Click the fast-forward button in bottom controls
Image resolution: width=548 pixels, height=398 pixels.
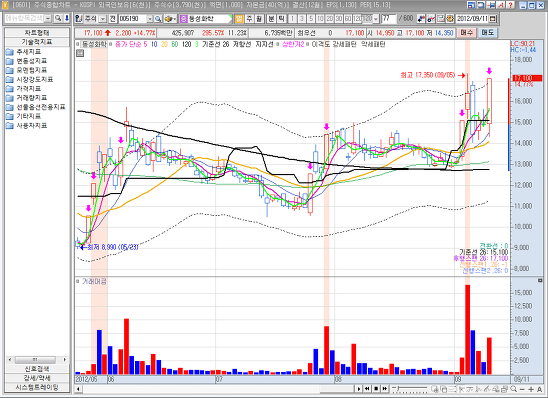click(x=385, y=389)
